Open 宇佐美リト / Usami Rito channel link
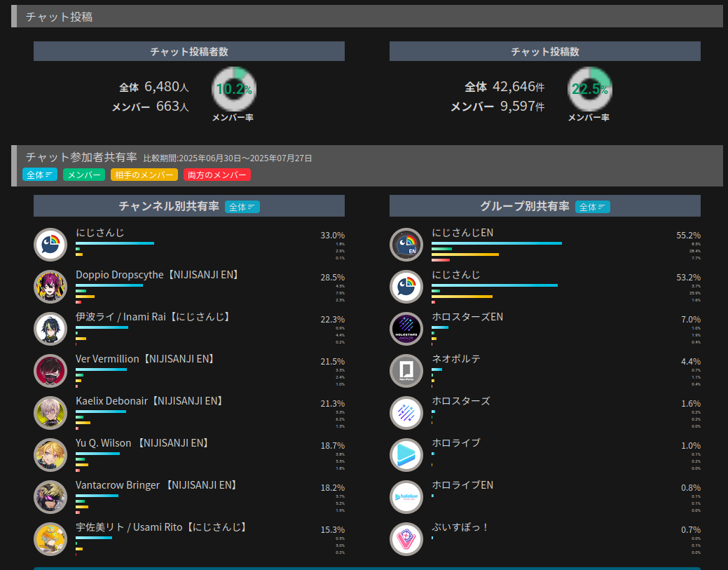 [x=162, y=527]
